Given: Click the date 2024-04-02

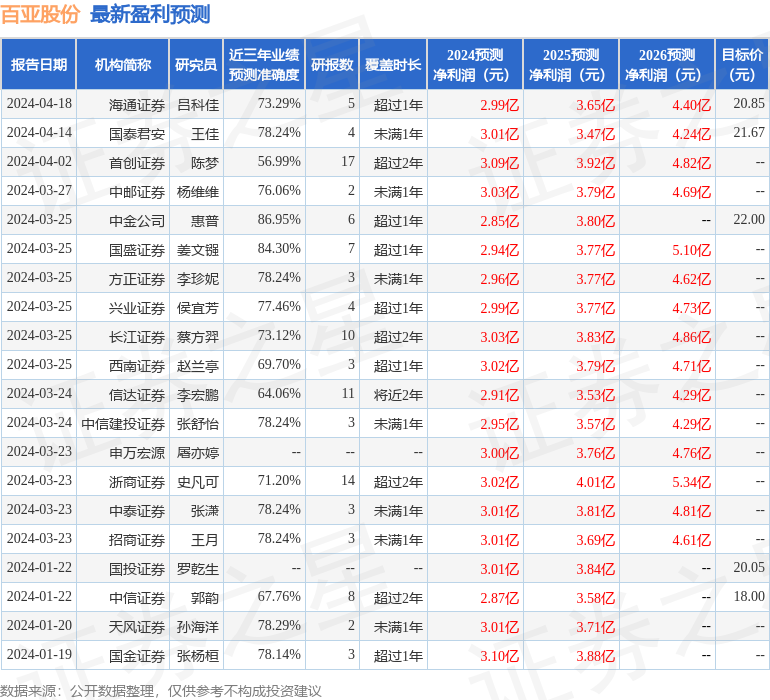Looking at the screenshot, I should coord(39,161).
